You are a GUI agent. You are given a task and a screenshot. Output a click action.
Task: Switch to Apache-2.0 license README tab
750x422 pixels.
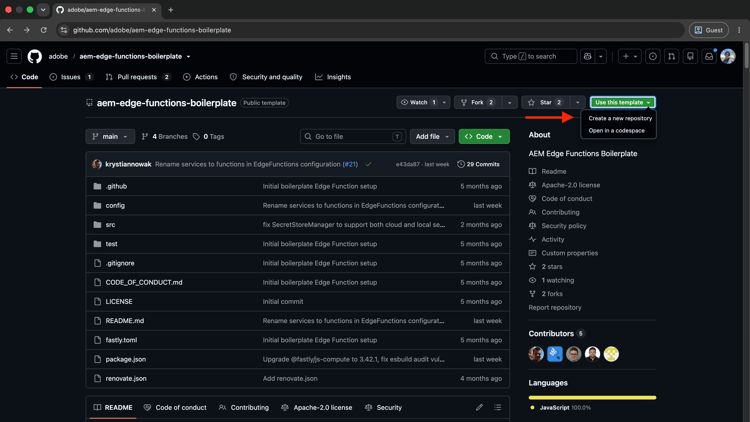(x=317, y=408)
